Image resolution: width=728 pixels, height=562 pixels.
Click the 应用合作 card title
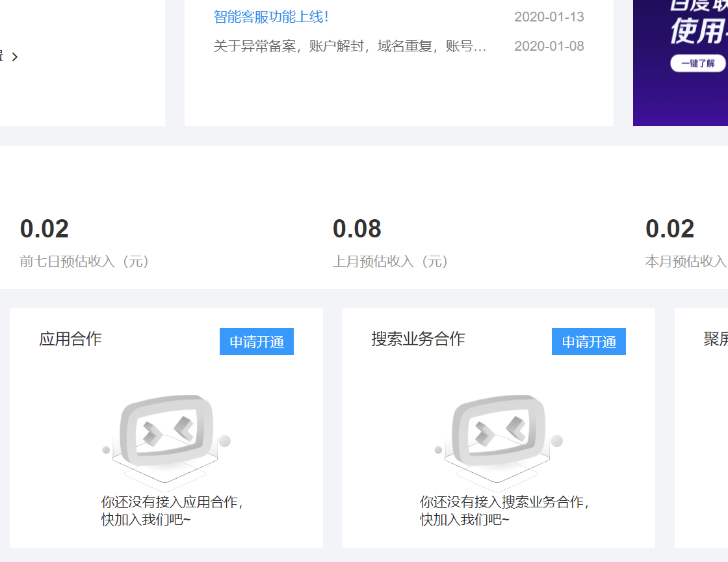(70, 339)
